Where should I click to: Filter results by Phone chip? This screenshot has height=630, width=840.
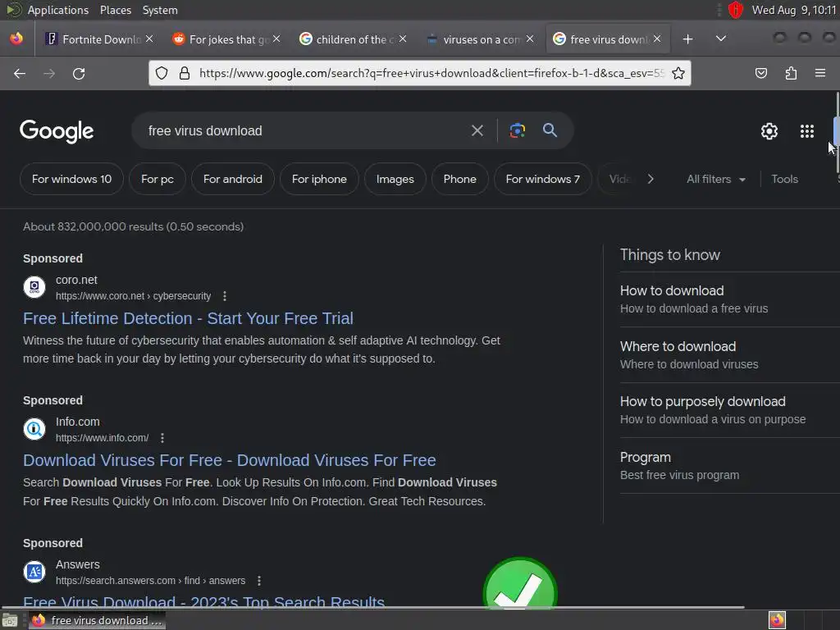click(459, 180)
